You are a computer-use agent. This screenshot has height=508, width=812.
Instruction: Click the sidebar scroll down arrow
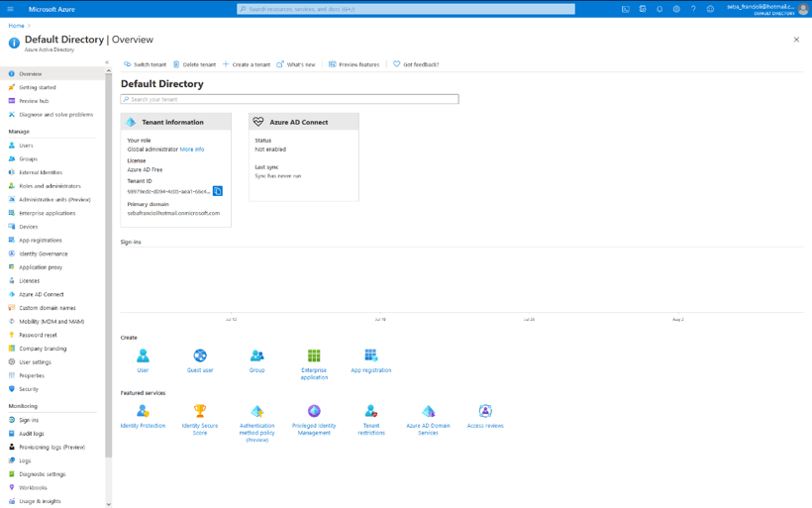[108, 504]
